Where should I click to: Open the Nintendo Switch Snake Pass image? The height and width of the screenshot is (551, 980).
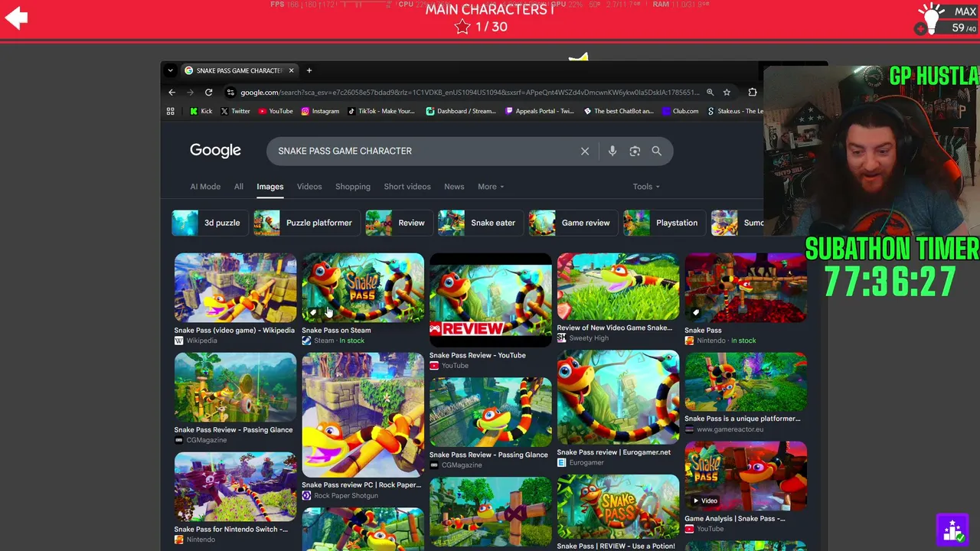pos(235,487)
